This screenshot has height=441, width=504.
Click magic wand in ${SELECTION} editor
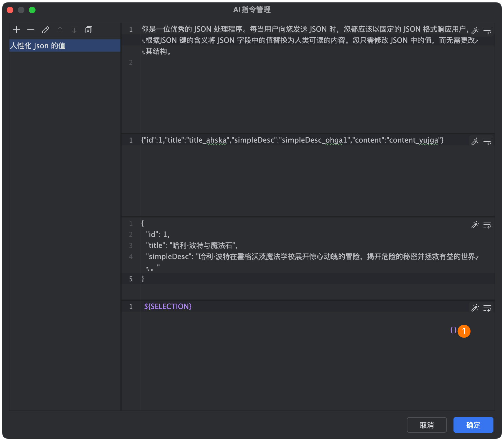pyautogui.click(x=475, y=308)
